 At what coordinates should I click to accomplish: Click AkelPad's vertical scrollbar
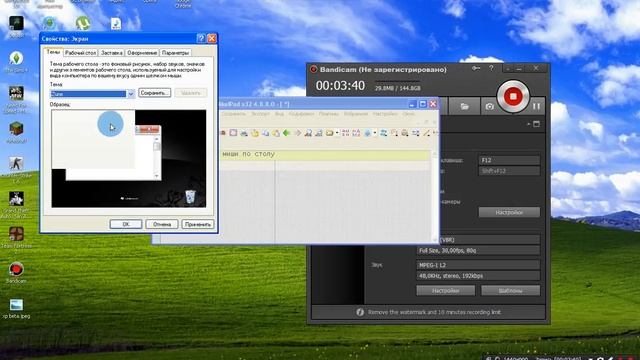click(434, 197)
